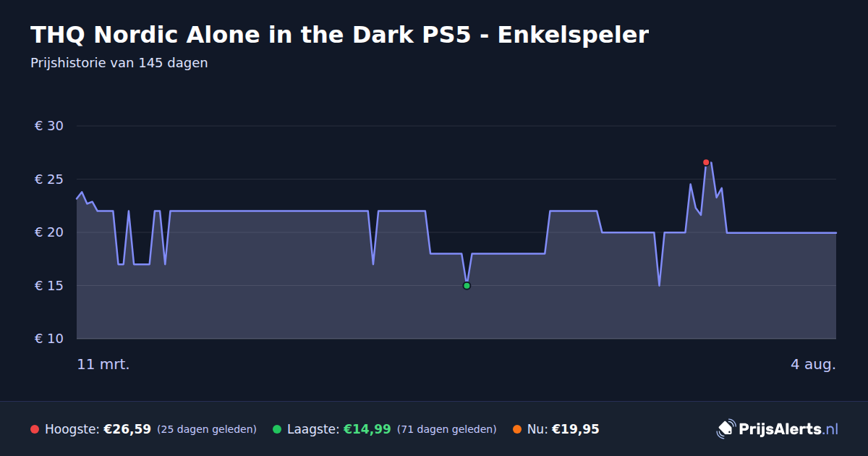Click the green lowest price marker on chart
Viewport: 868px width, 456px height.
[x=467, y=286]
